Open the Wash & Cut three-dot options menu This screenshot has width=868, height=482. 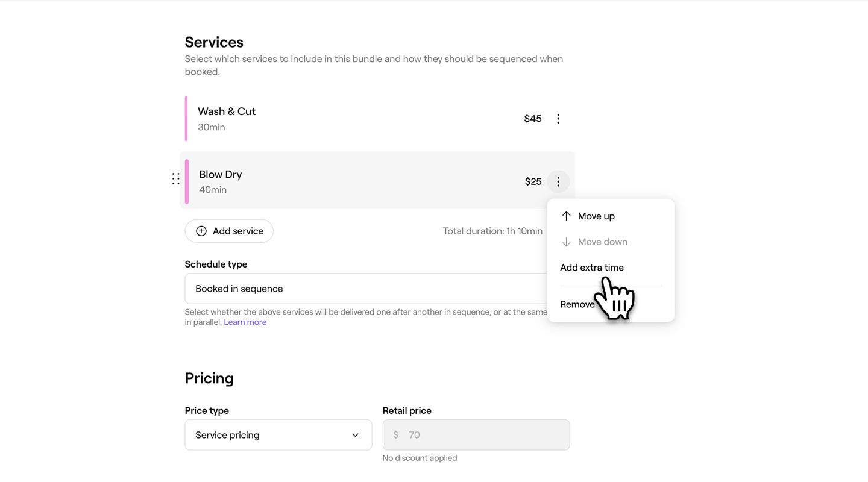558,119
